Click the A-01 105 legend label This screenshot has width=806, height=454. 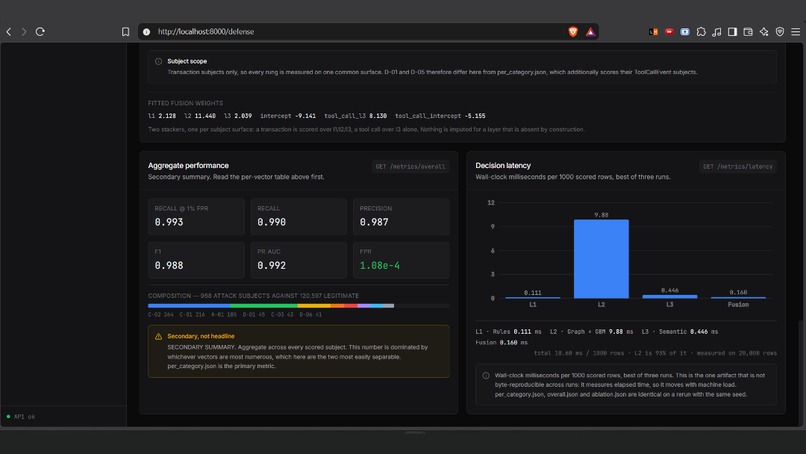coord(224,315)
